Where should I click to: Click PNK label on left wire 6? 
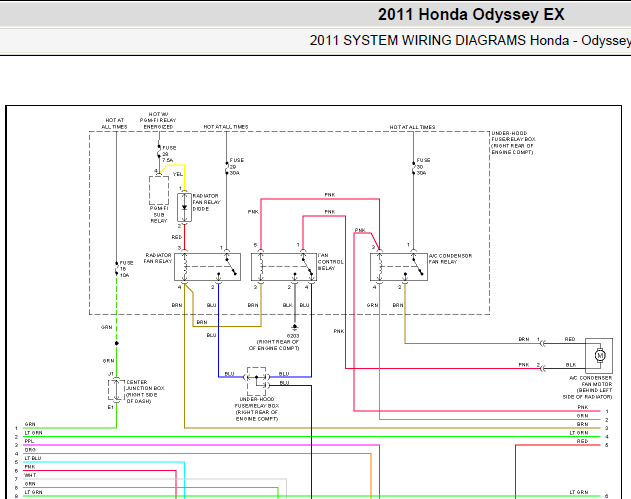pos(30,466)
